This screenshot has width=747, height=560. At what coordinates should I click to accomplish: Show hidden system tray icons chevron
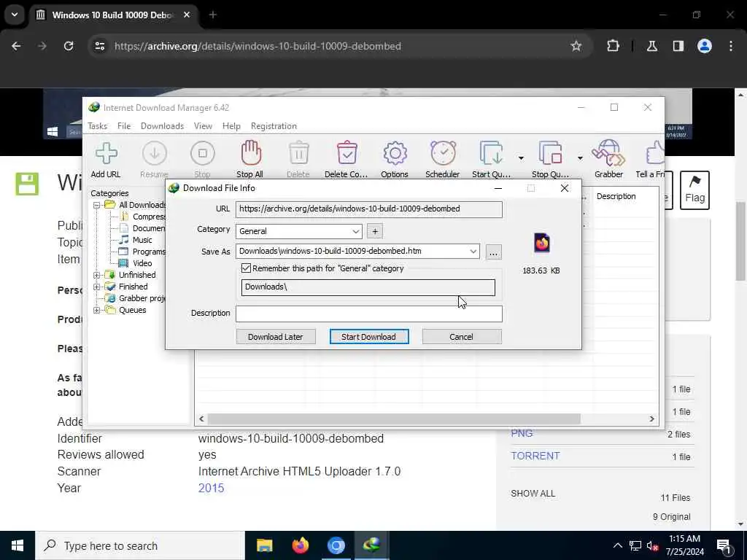coord(617,545)
